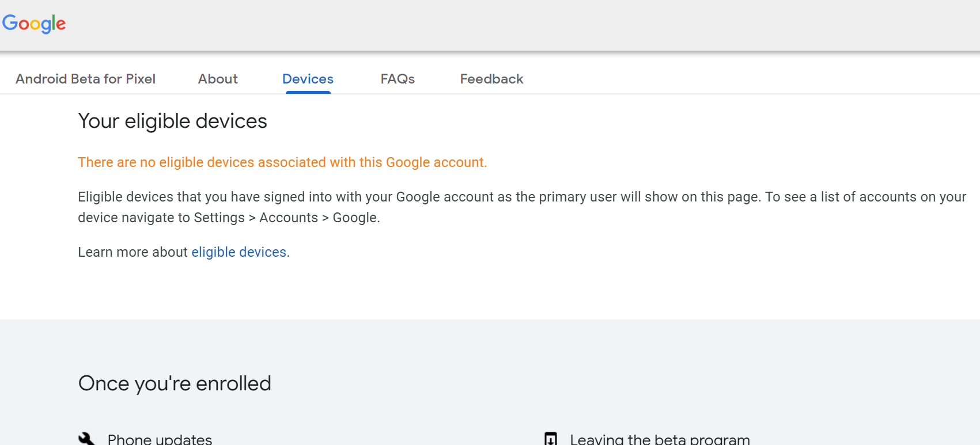The image size is (980, 445).
Task: Click the 'Phone updates' heading text
Action: click(160, 439)
